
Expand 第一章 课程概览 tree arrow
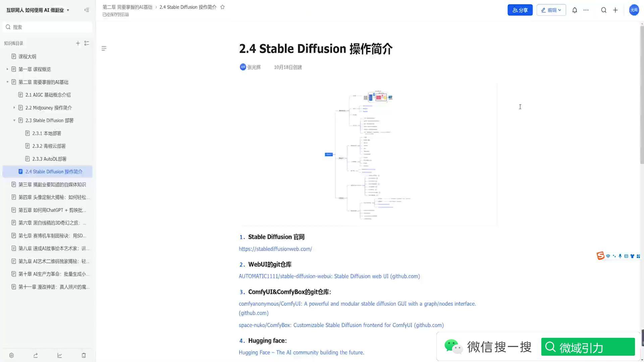pyautogui.click(x=7, y=69)
